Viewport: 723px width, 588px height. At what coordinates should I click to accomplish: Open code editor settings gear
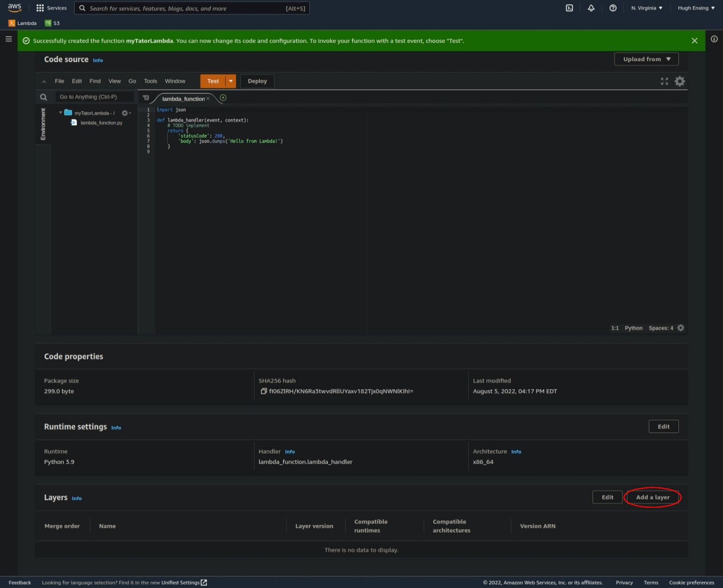[x=679, y=81]
